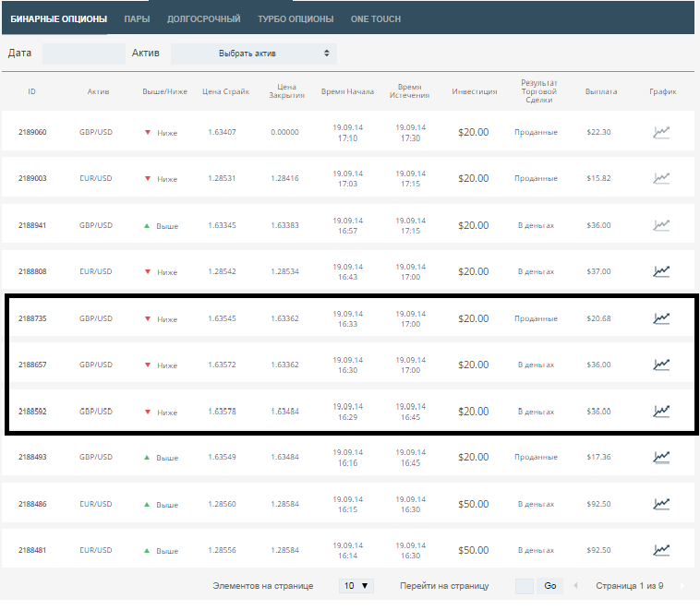This screenshot has height=610, width=700.
Task: Open chart icon for trade 2188657
Action: [x=661, y=365]
